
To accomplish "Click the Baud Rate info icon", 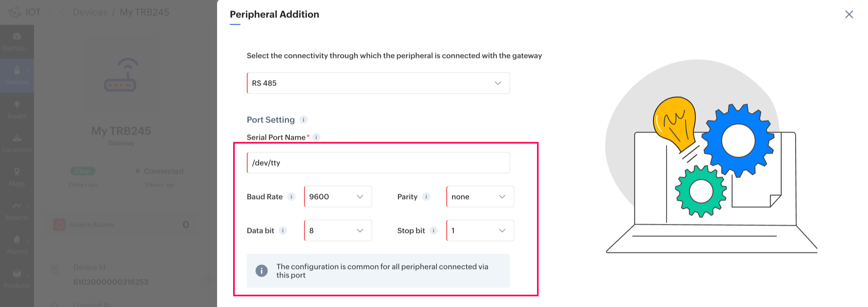I will (291, 196).
